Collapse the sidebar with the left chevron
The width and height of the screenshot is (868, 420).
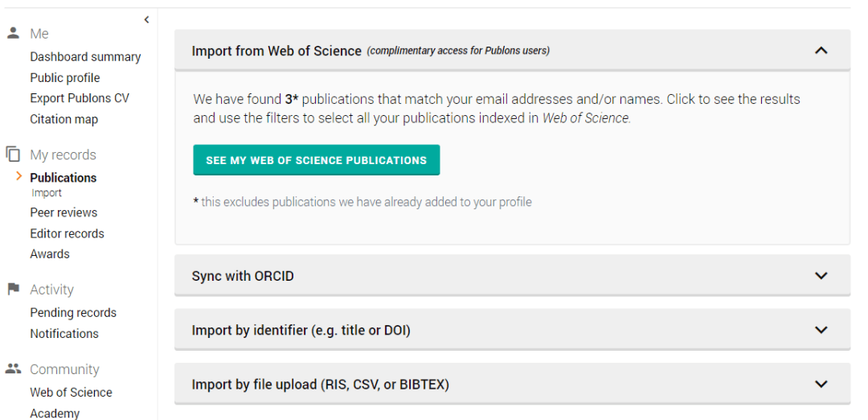[x=146, y=20]
